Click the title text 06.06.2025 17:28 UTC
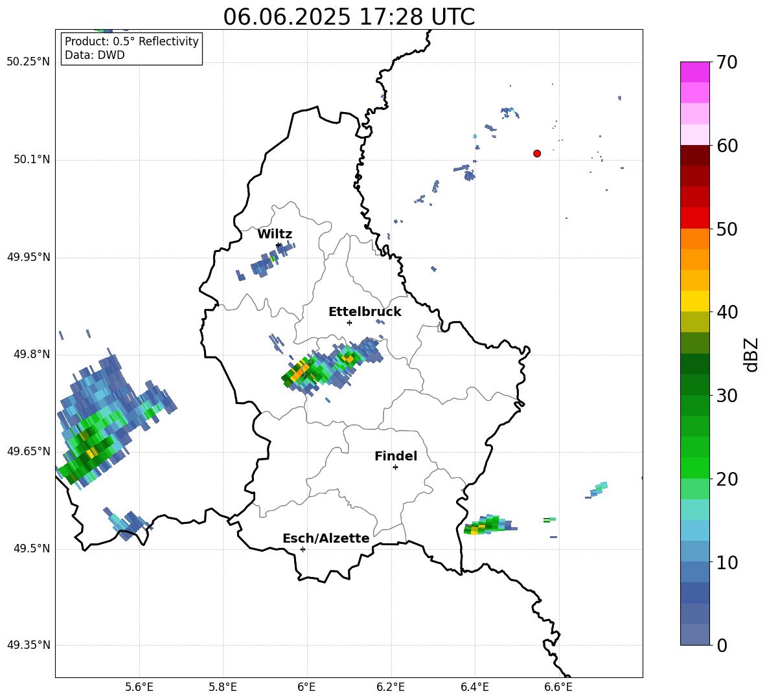 (x=349, y=17)
